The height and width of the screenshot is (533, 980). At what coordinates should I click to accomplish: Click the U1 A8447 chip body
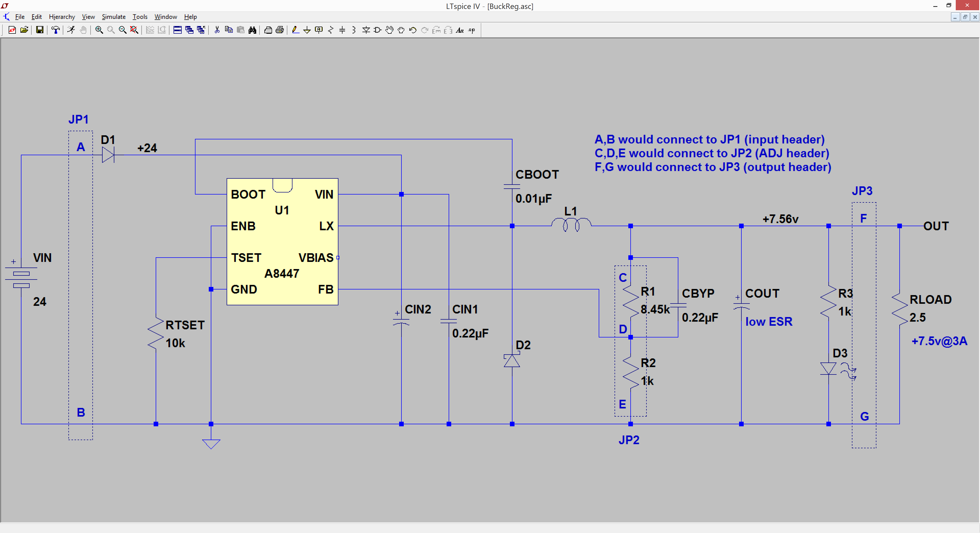(282, 241)
